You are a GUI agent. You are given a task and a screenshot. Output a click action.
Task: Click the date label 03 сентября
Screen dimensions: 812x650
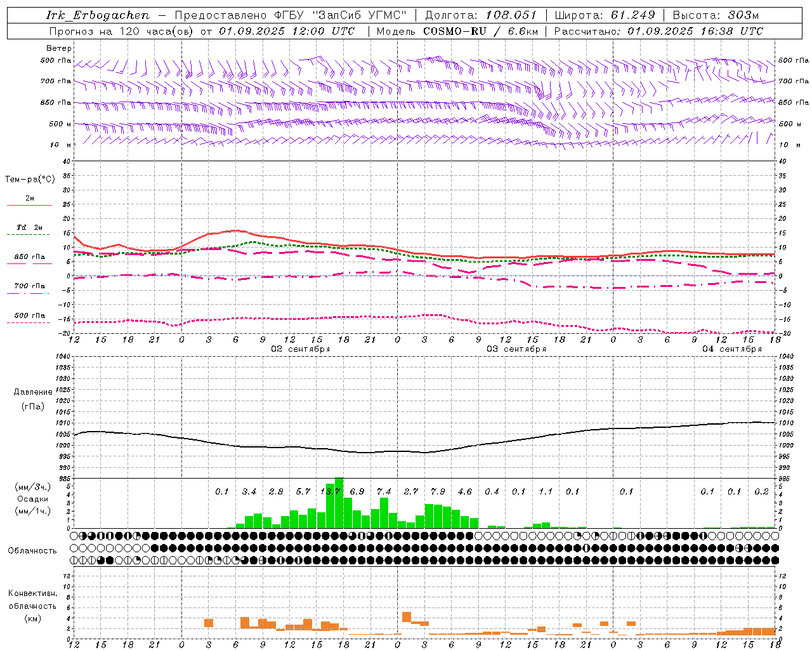tap(516, 349)
